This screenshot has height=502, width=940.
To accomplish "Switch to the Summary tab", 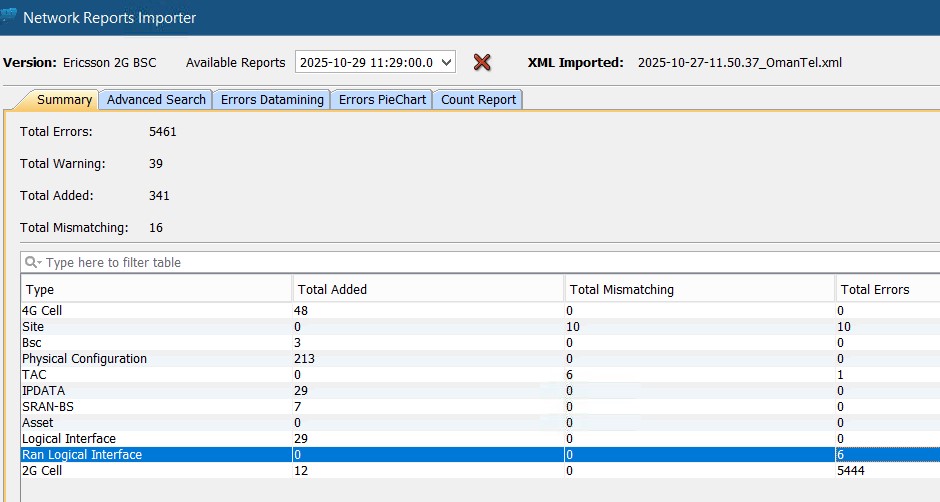I will point(64,99).
